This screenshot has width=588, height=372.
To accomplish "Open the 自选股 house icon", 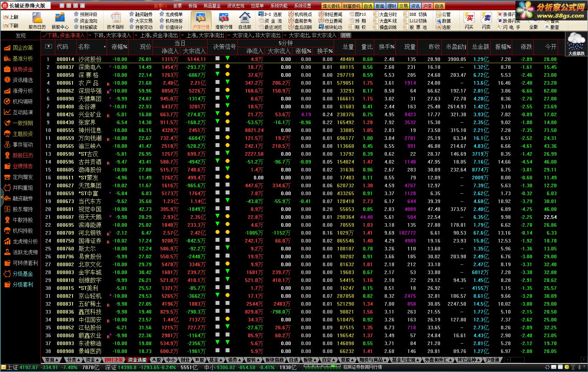I will [x=245, y=20].
